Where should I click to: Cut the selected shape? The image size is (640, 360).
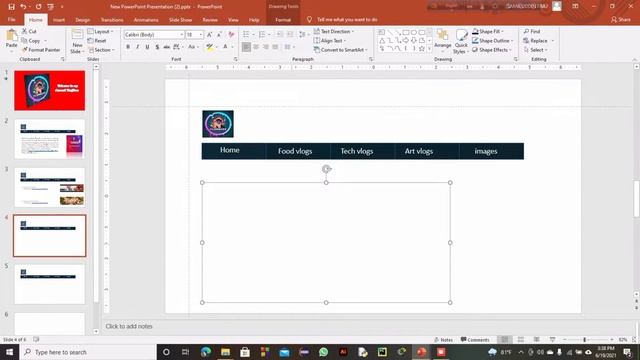(x=29, y=31)
